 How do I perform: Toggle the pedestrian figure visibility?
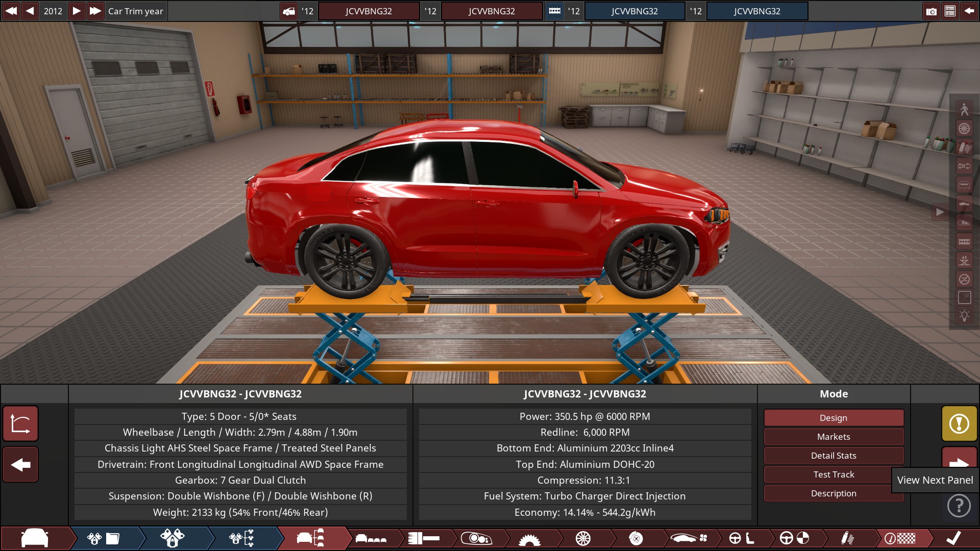tap(964, 109)
